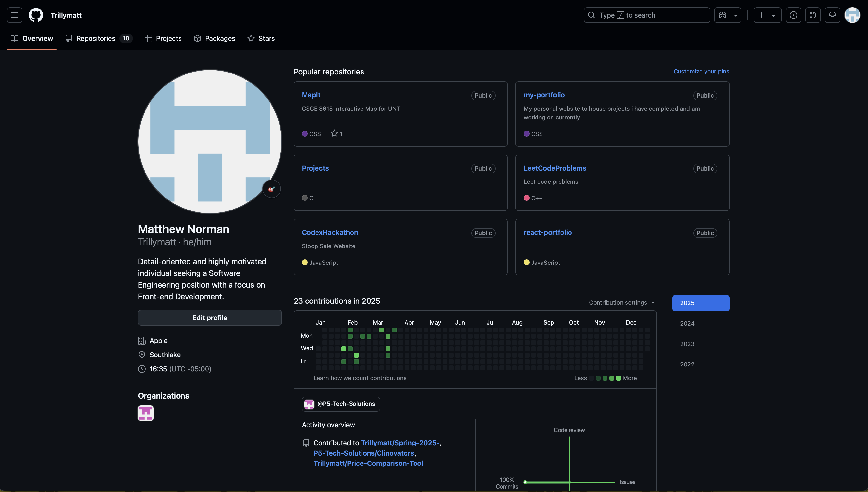Click the Edit profile button
The image size is (868, 492).
coord(209,318)
